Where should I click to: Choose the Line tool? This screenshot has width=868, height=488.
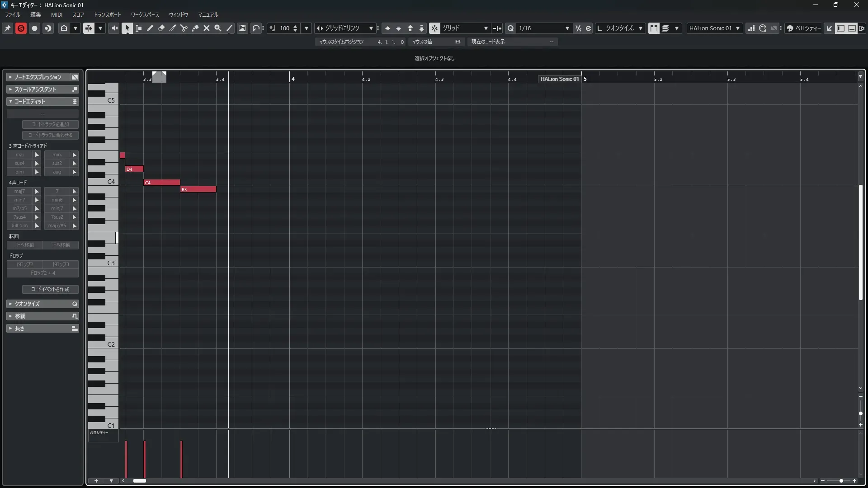(229, 28)
